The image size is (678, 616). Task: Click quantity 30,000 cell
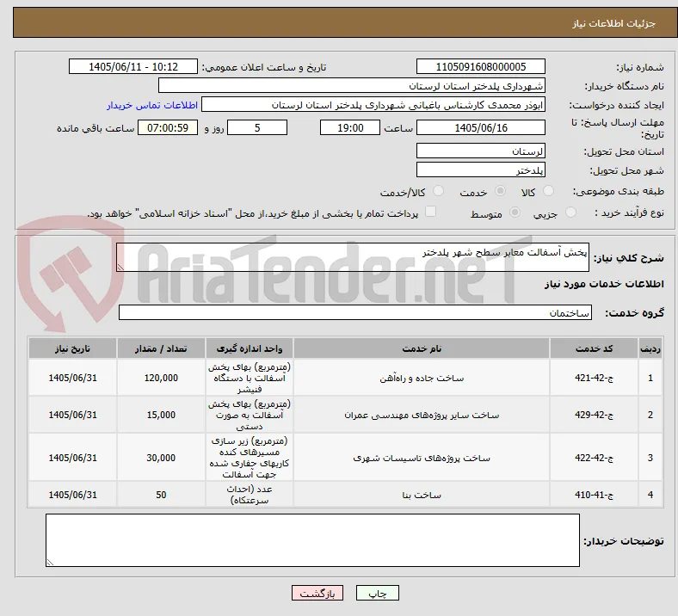tap(161, 458)
